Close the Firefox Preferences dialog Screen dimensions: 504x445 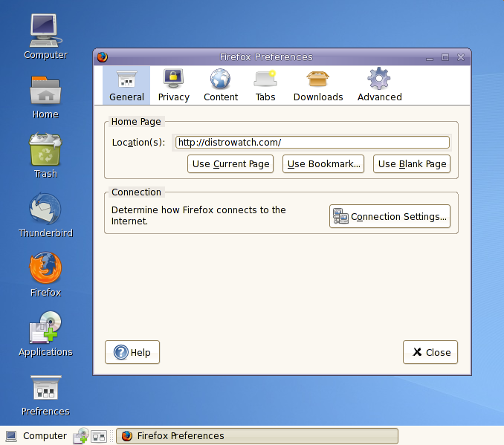430,352
